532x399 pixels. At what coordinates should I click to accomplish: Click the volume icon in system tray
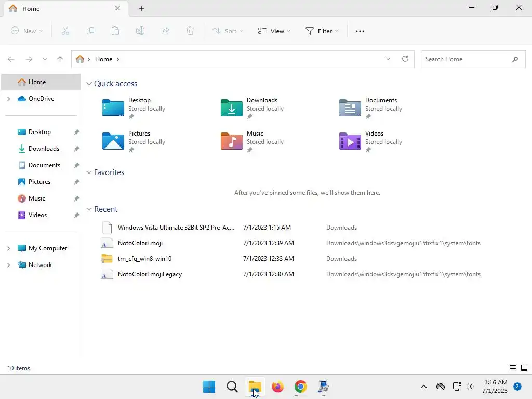point(469,387)
